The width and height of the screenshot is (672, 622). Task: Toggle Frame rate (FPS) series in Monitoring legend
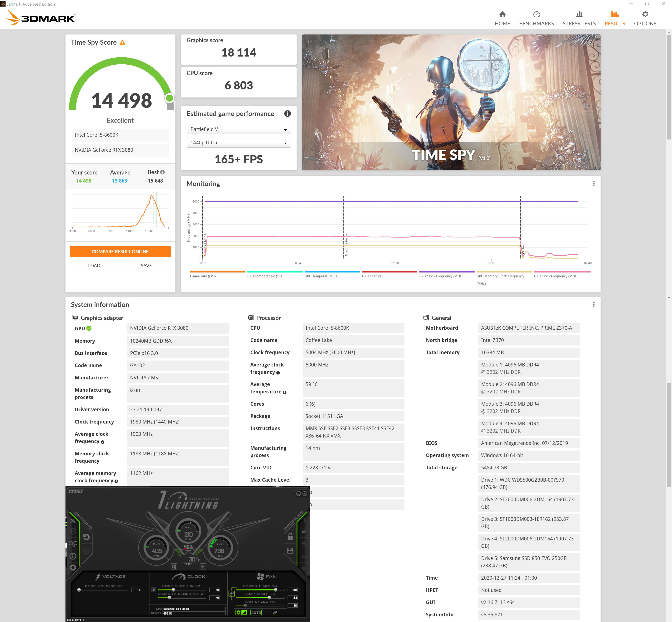pos(217,274)
